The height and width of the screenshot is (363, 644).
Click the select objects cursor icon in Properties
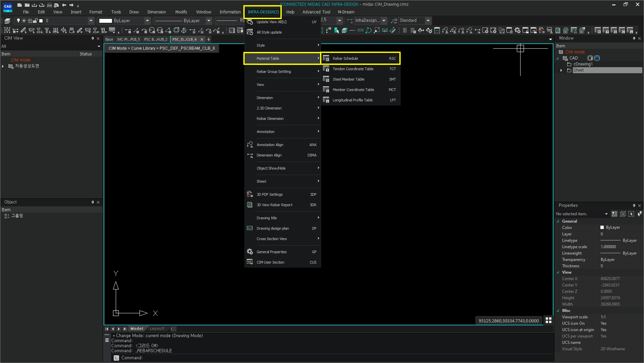click(631, 214)
